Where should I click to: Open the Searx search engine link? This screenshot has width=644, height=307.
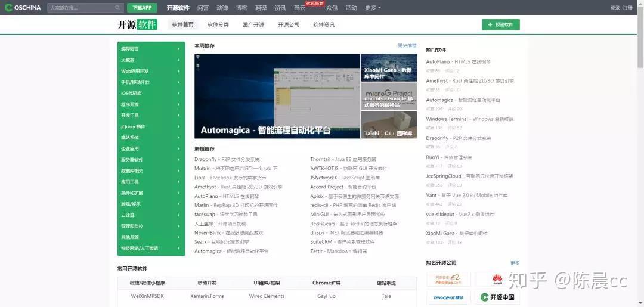coord(222,242)
